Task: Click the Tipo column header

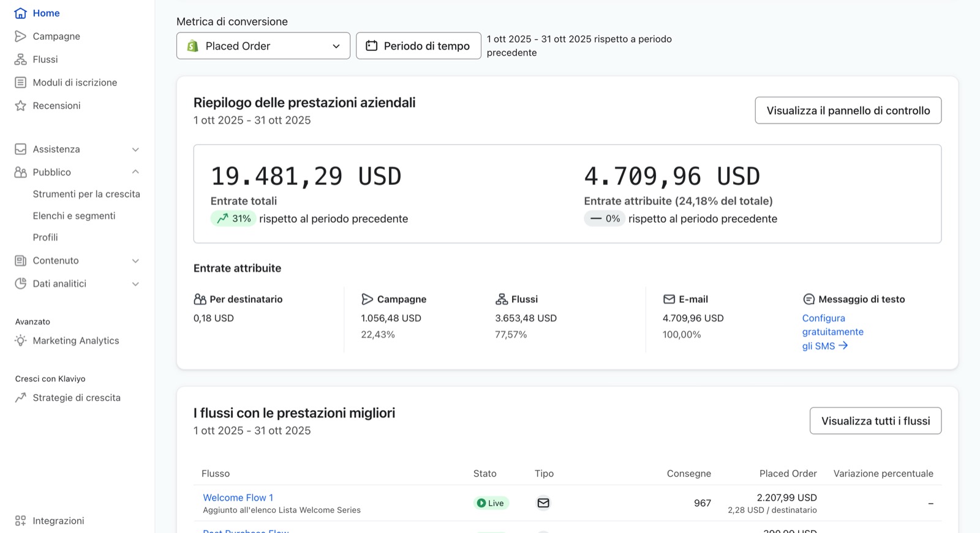Action: 544,474
